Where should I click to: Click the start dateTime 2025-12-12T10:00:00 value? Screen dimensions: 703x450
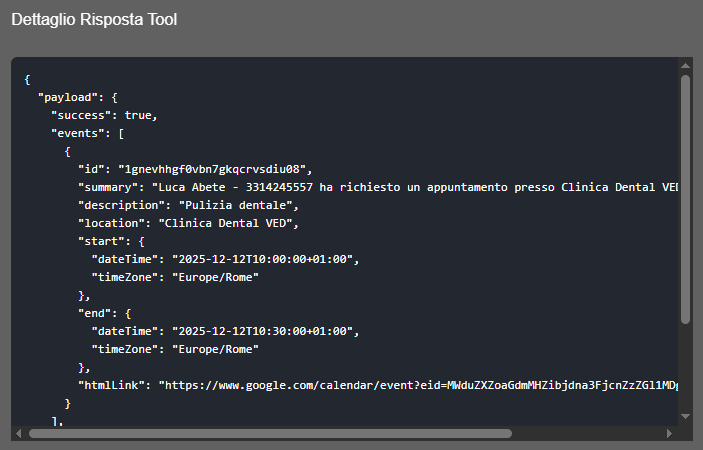click(x=264, y=259)
